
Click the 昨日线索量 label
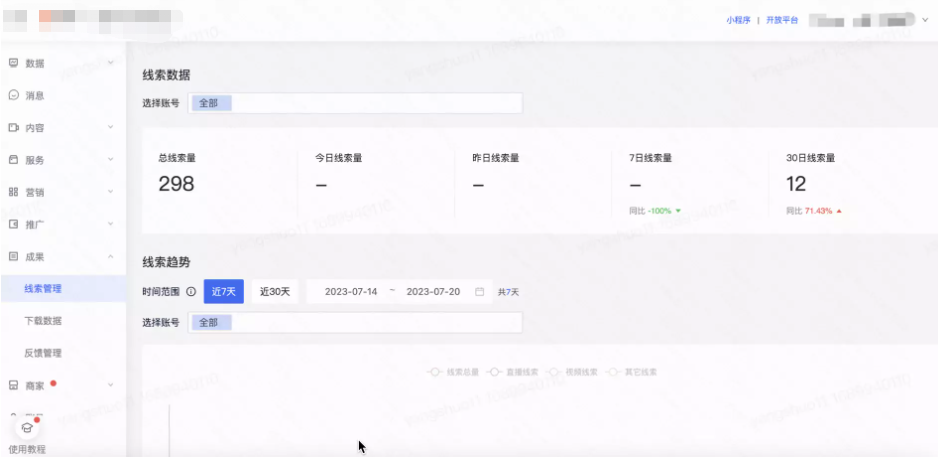495,159
